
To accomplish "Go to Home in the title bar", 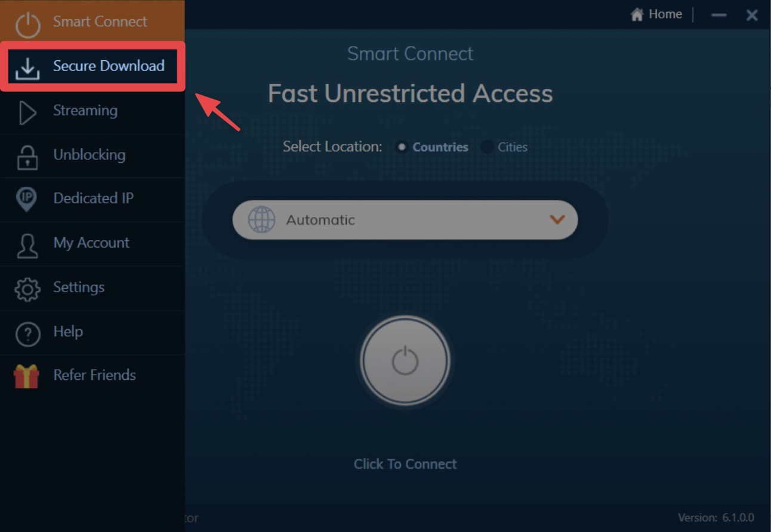I will point(656,14).
